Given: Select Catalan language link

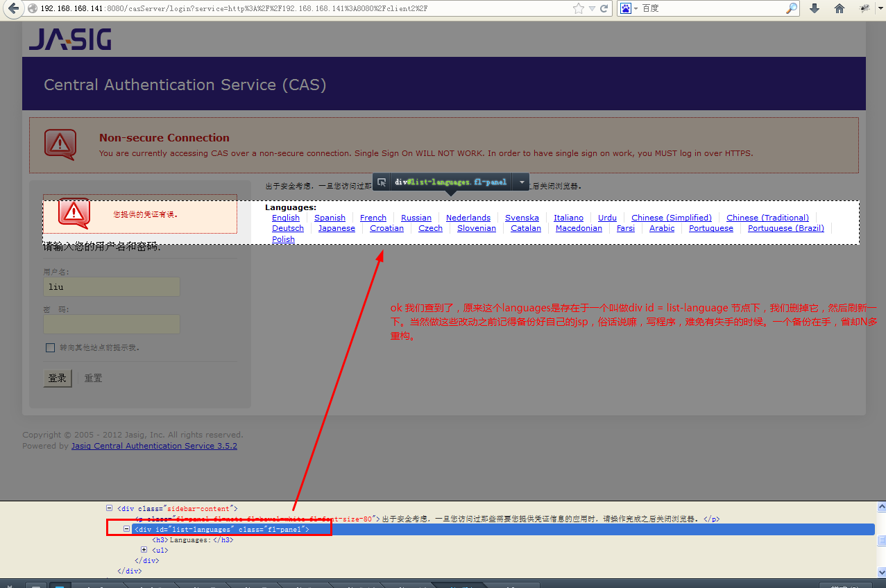Looking at the screenshot, I should point(526,228).
